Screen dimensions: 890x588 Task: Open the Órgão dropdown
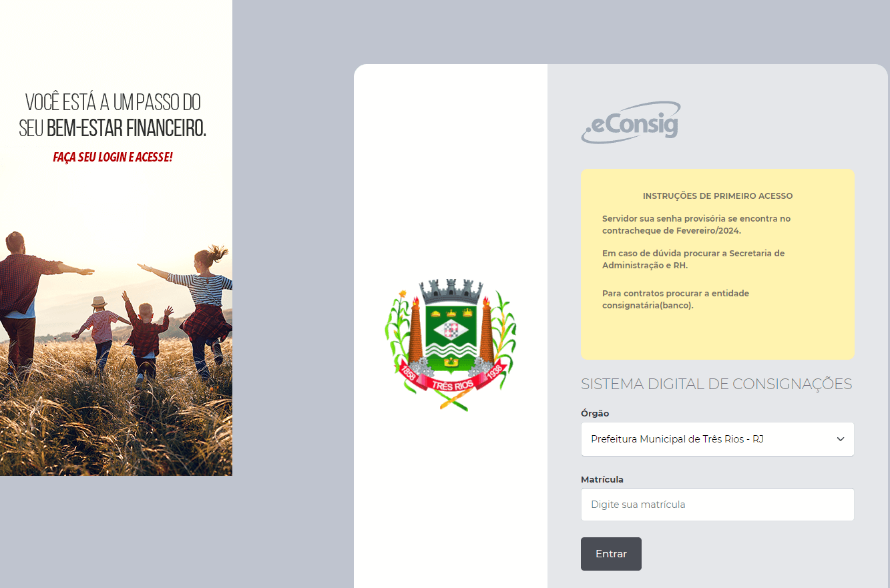click(718, 439)
